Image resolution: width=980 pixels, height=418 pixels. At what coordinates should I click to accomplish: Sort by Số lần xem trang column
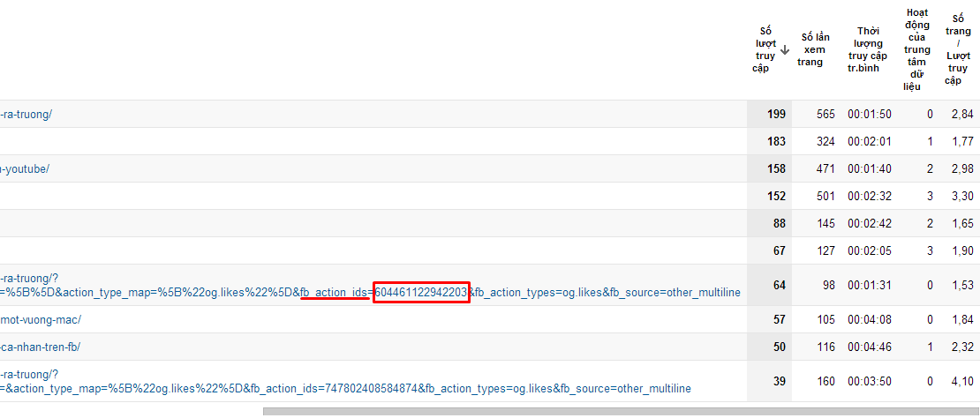[x=813, y=49]
